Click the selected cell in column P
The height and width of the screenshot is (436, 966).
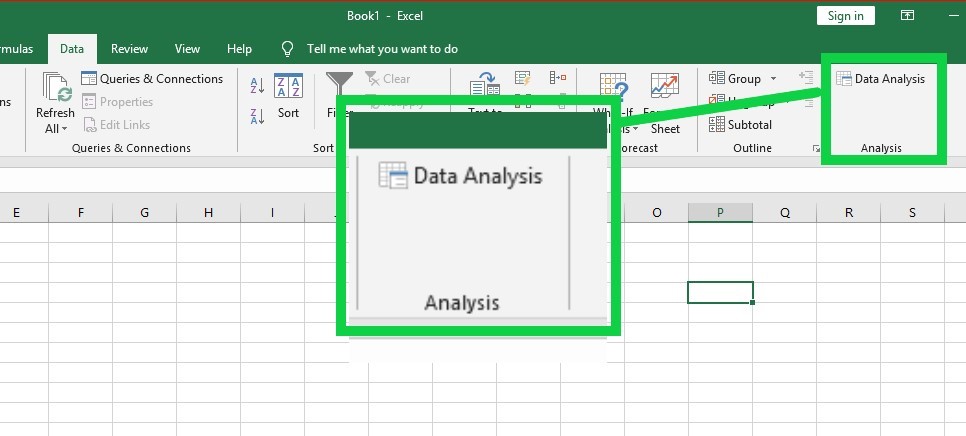(720, 293)
